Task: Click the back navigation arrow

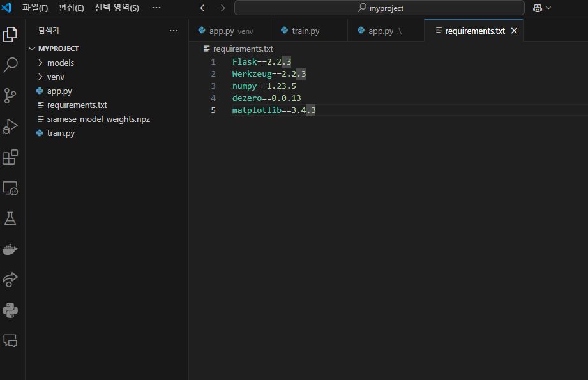Action: coord(204,8)
